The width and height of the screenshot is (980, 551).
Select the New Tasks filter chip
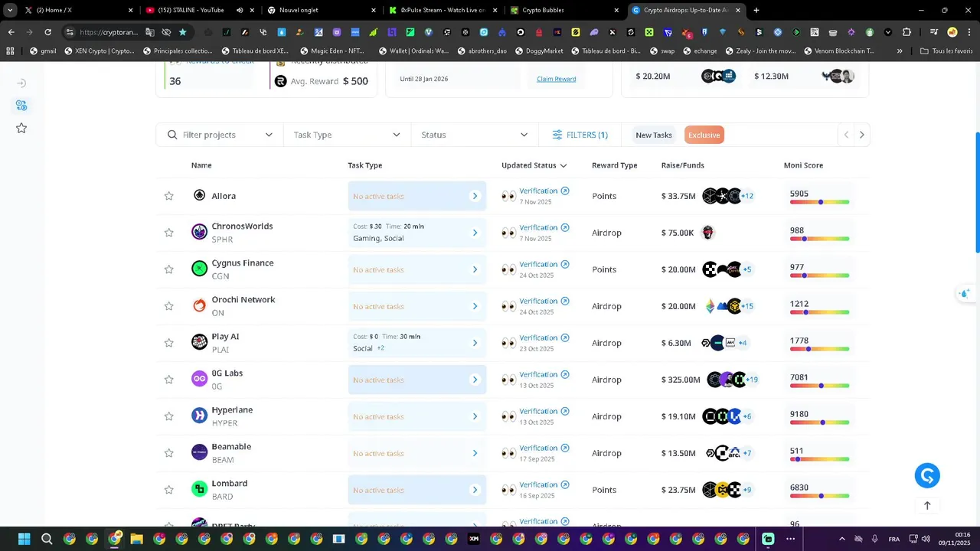click(x=654, y=135)
